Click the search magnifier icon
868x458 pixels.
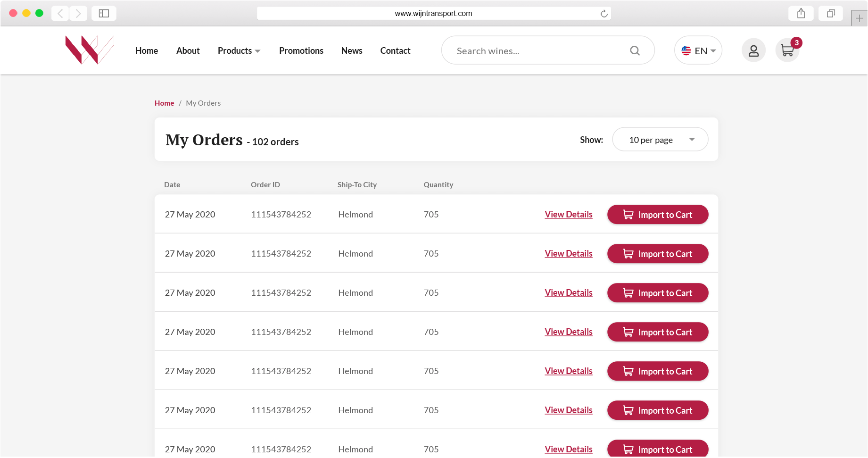point(635,50)
